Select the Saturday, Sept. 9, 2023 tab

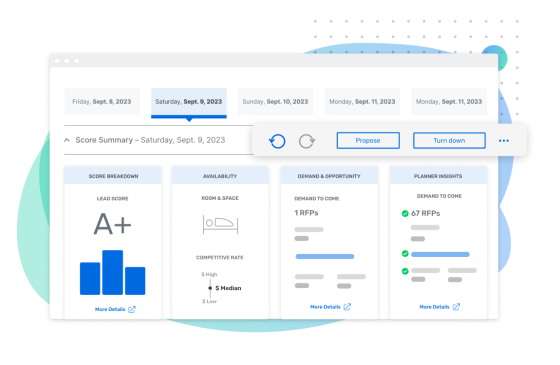189,102
